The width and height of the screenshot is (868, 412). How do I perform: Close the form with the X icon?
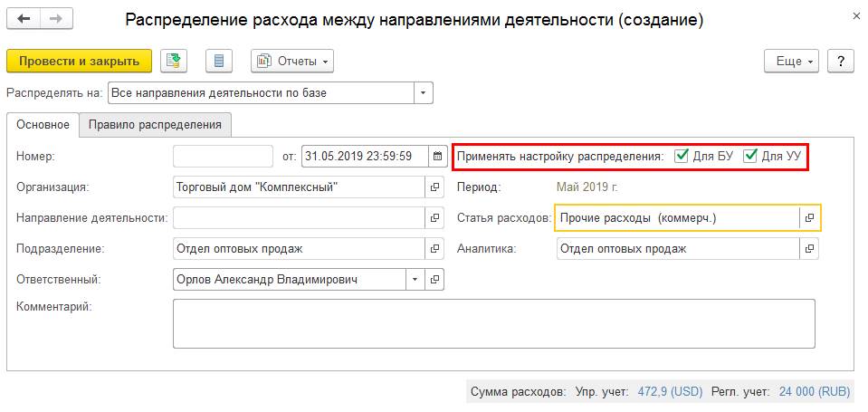point(856,17)
